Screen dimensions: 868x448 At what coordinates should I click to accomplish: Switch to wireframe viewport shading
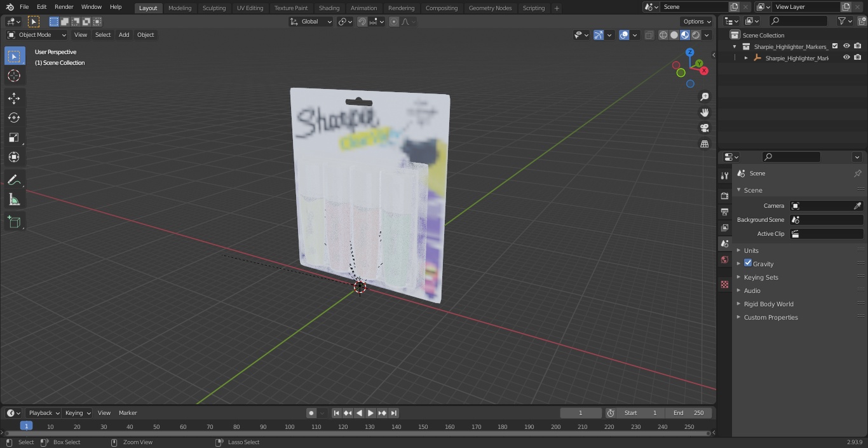coord(663,35)
